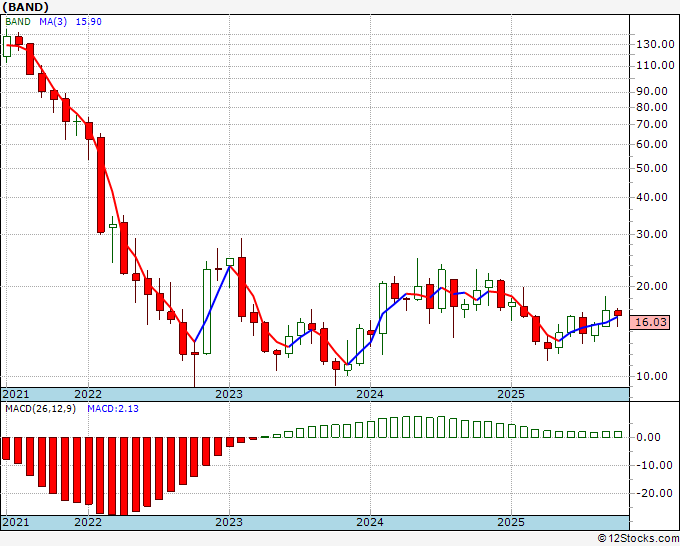Click 2023 on the price chart timeline
The width and height of the screenshot is (680, 546).
(229, 394)
